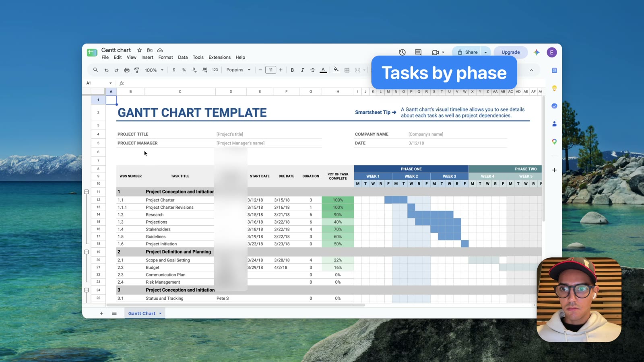This screenshot has height=362, width=644.
Task: Collapse the row group for section 1
Action: [x=87, y=192]
